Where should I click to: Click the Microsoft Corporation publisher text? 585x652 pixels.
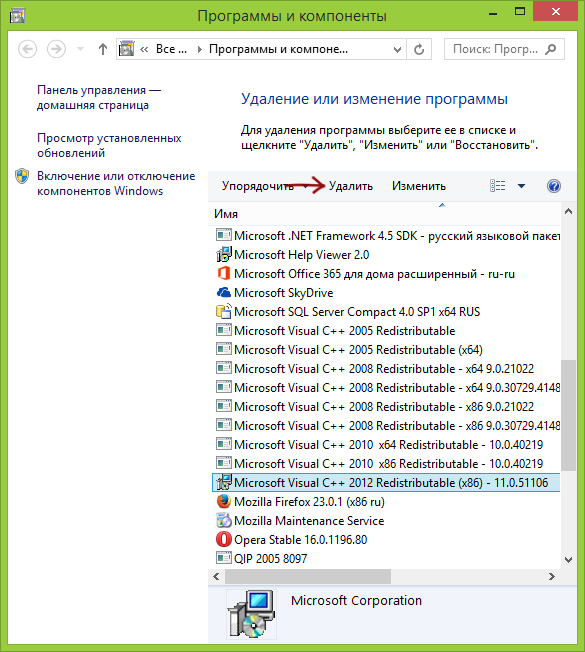click(x=356, y=600)
